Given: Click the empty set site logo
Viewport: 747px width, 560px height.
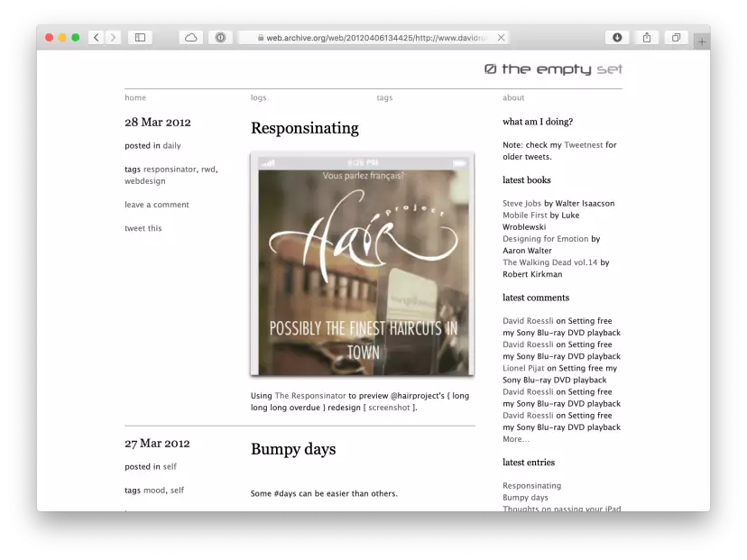Looking at the screenshot, I should (x=553, y=69).
